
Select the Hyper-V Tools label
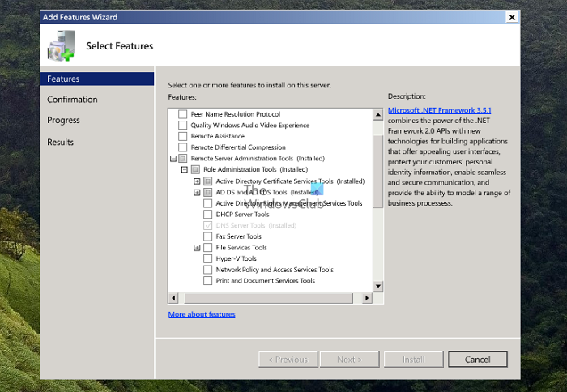[x=237, y=258]
